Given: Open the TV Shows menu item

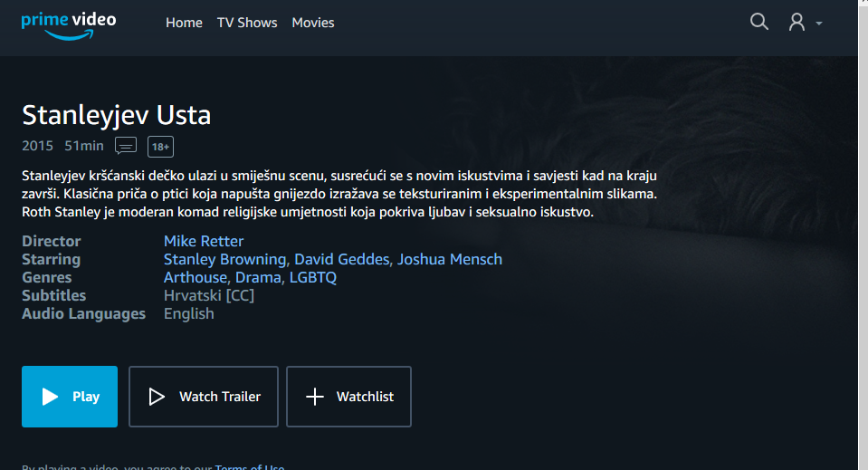Looking at the screenshot, I should (x=247, y=23).
